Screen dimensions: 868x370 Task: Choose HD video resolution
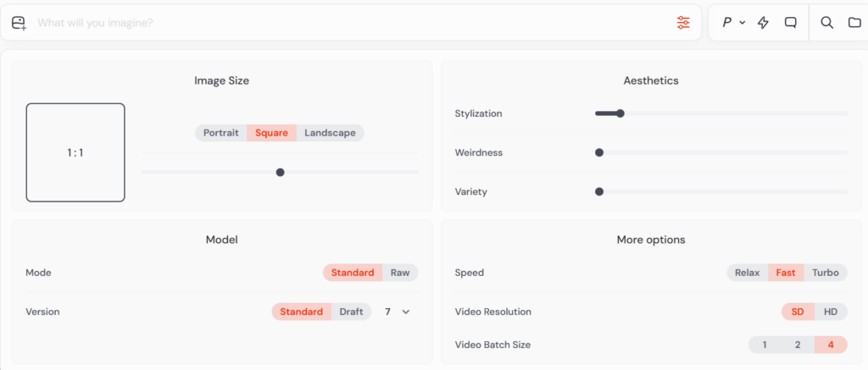[x=831, y=312]
